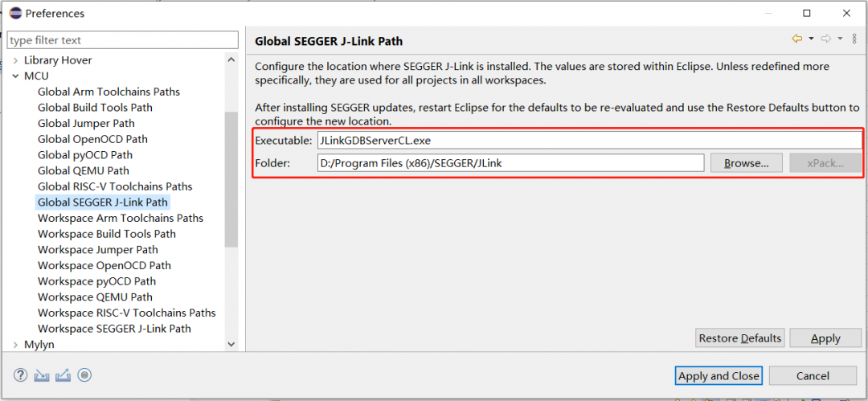Select Workspace OpenOCD Path
This screenshot has width=868, height=401.
click(x=104, y=265)
